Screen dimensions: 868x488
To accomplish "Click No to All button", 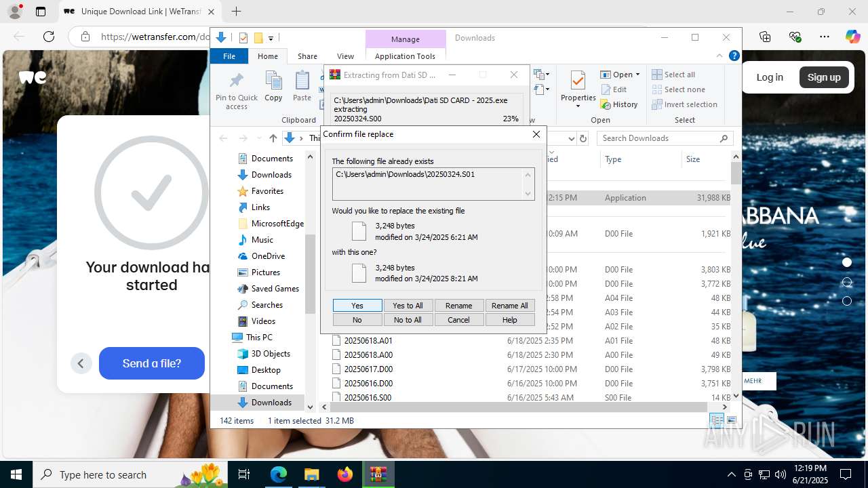I will point(408,320).
